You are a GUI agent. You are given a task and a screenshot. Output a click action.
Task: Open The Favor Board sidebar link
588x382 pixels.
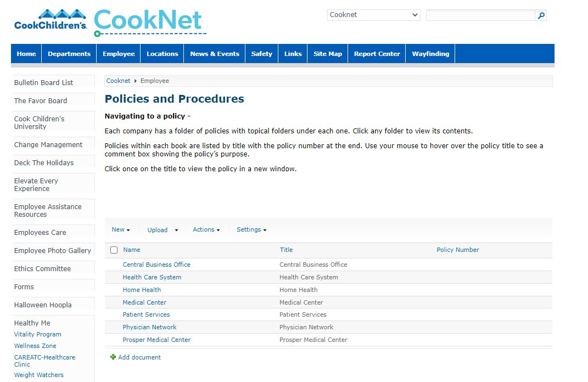(41, 101)
